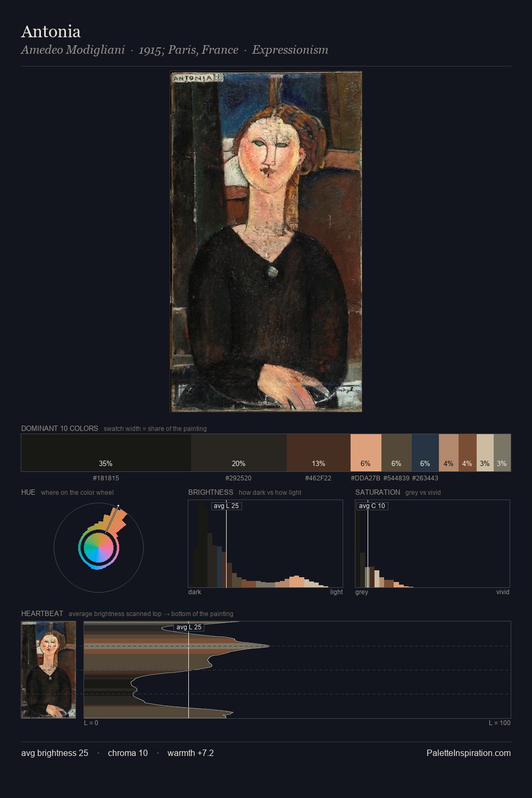Click 'swatch width = share of the painting'
Image resolution: width=532 pixels, height=798 pixels.
[x=155, y=429]
